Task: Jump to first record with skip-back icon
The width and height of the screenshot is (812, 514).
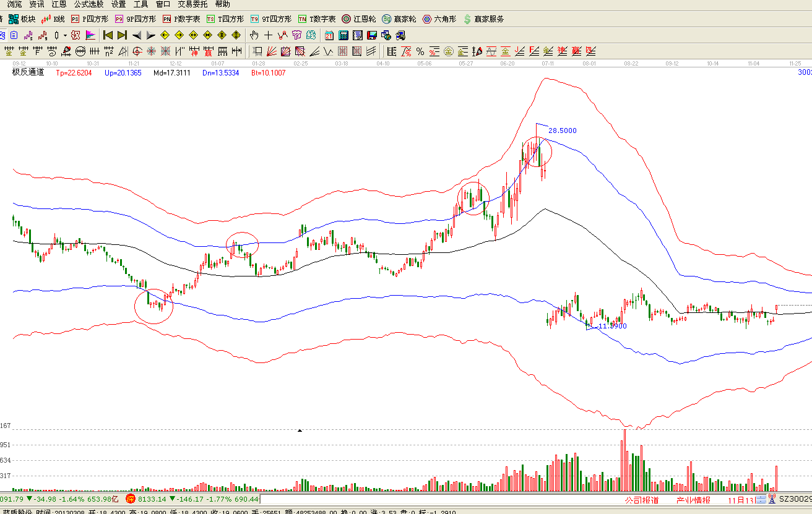Action: (x=108, y=35)
